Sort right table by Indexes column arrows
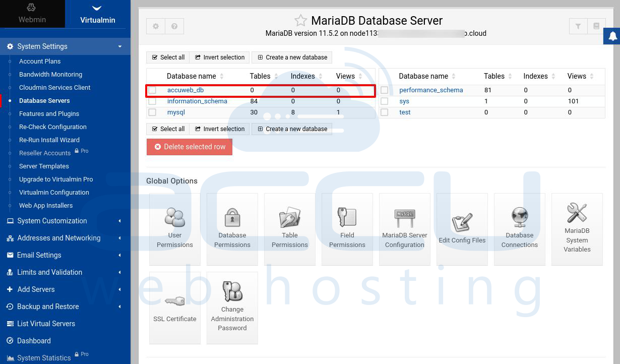The height and width of the screenshot is (364, 620). click(553, 76)
